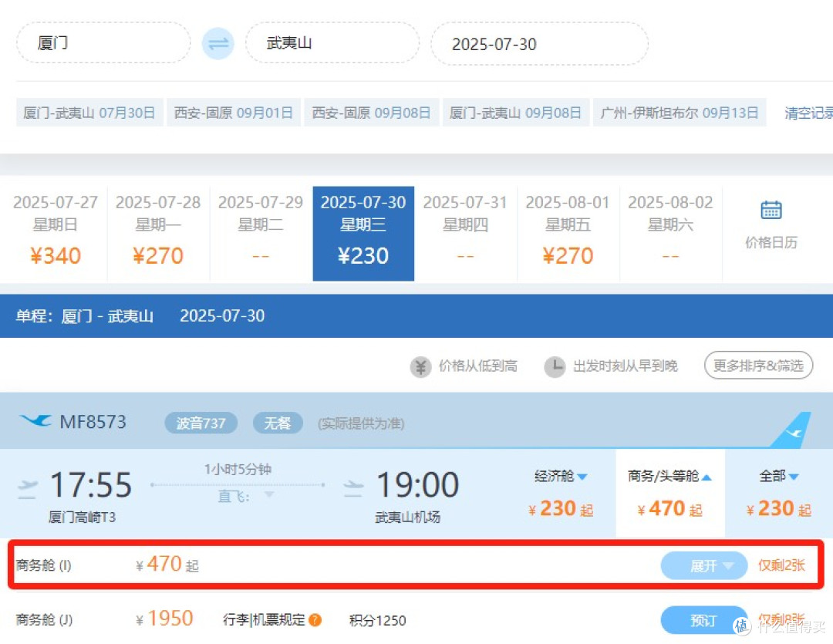Click the arrival plane icon by 19:00
Screen dimensions: 833x644
click(353, 488)
